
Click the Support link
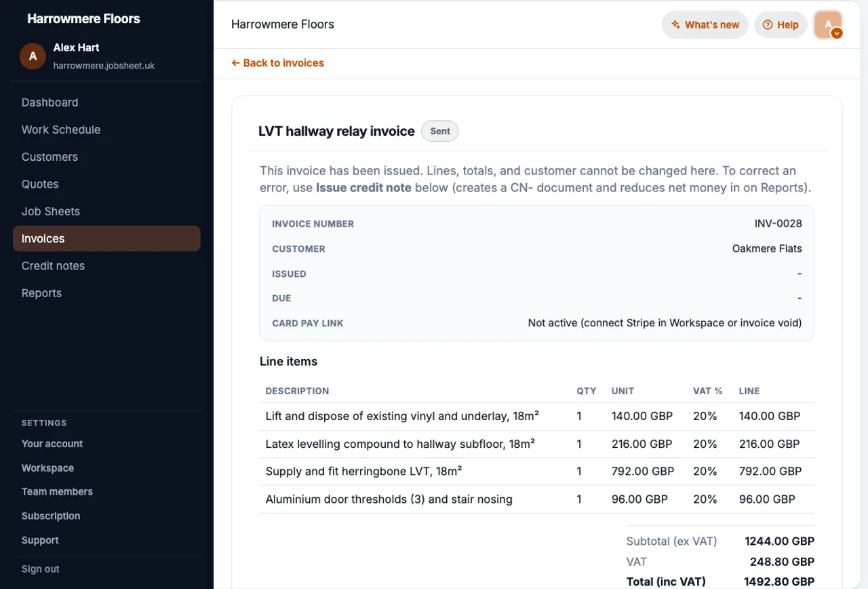[x=40, y=540]
